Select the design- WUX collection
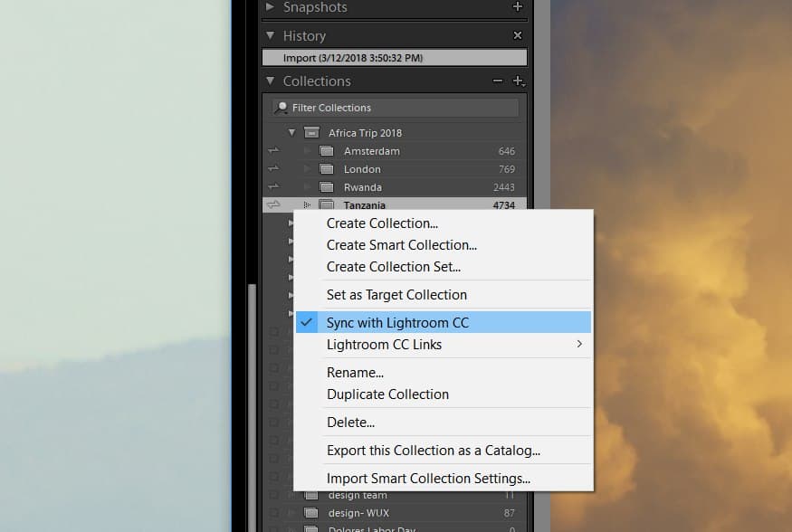Viewport: 792px width, 532px height. pyautogui.click(x=395, y=513)
